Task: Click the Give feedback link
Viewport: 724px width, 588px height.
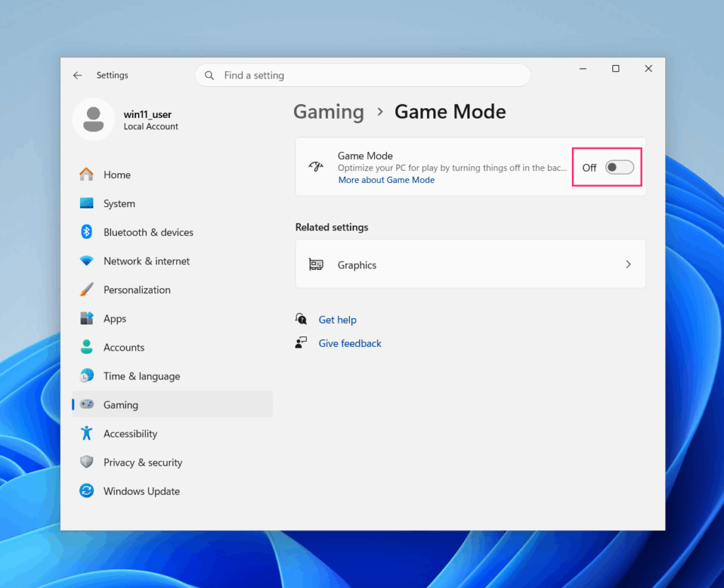Action: click(x=349, y=343)
